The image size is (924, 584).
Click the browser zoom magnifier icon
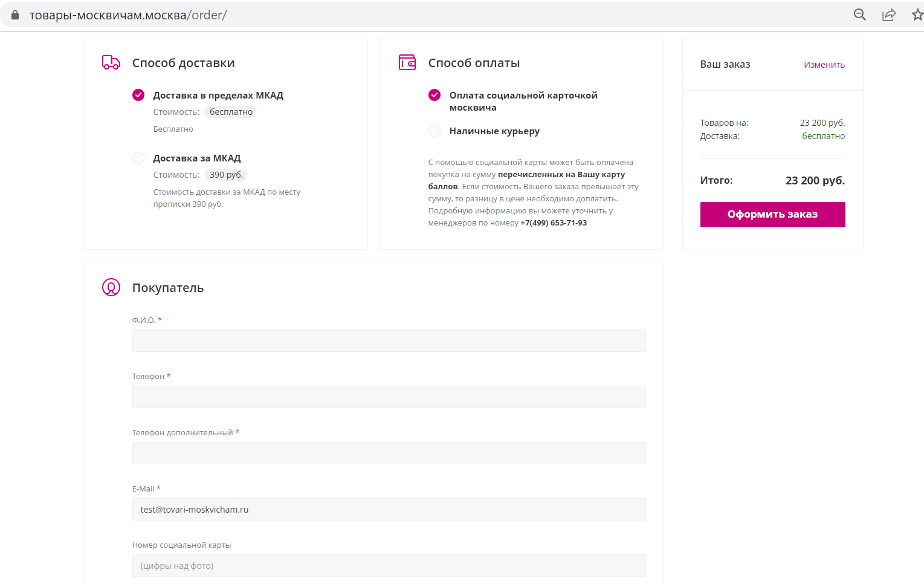[859, 15]
